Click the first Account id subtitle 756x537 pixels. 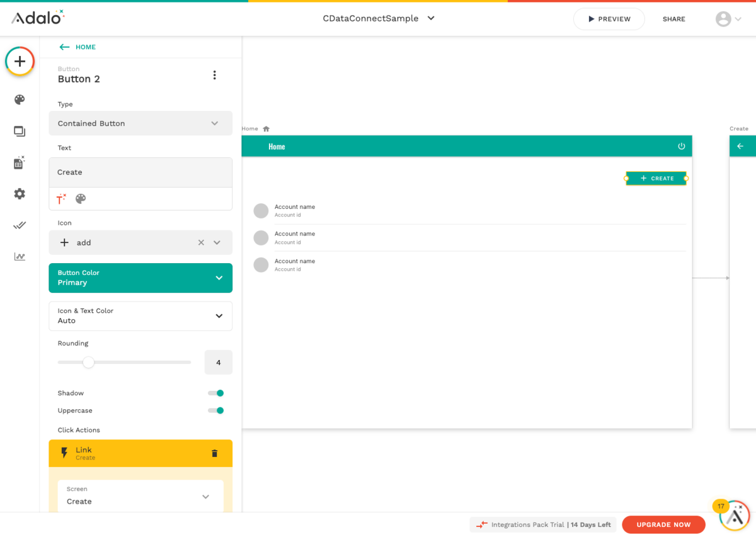coord(287,215)
